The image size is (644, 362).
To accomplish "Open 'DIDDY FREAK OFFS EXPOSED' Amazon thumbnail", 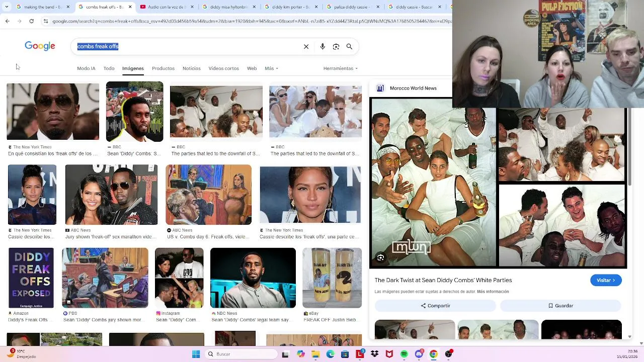I will [x=31, y=278].
